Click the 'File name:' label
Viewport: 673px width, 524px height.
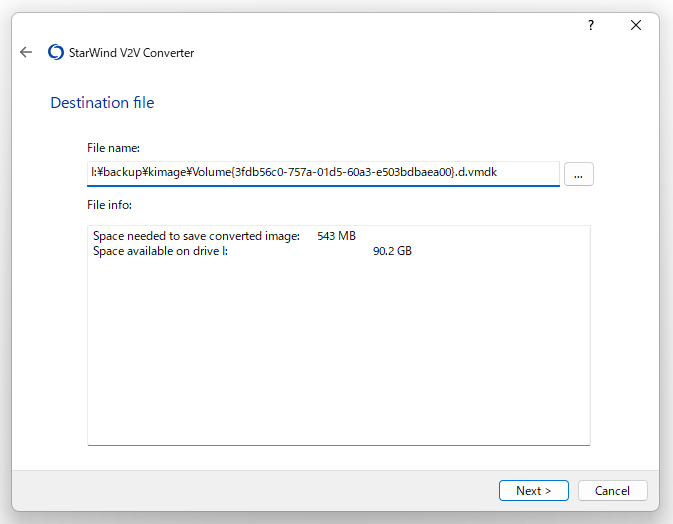point(113,148)
